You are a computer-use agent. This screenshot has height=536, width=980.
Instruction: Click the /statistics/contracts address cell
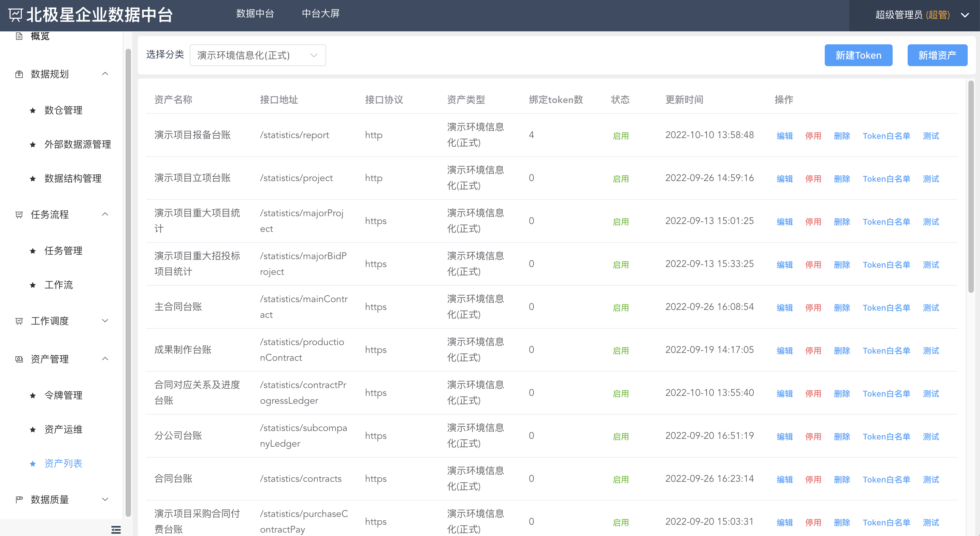coord(301,479)
